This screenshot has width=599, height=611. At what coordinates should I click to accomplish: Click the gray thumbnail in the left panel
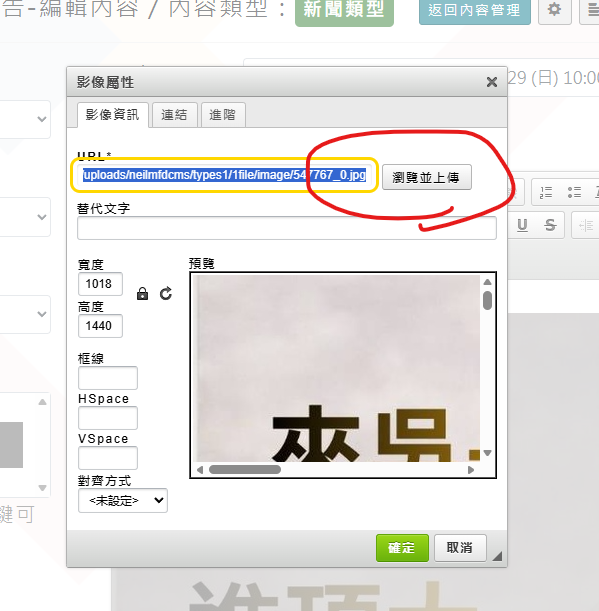pyautogui.click(x=11, y=445)
